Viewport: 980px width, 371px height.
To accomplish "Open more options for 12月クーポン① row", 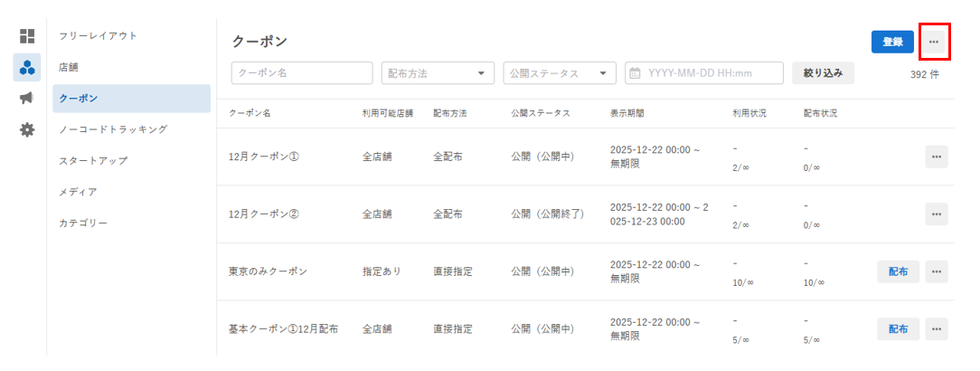I will pyautogui.click(x=937, y=157).
